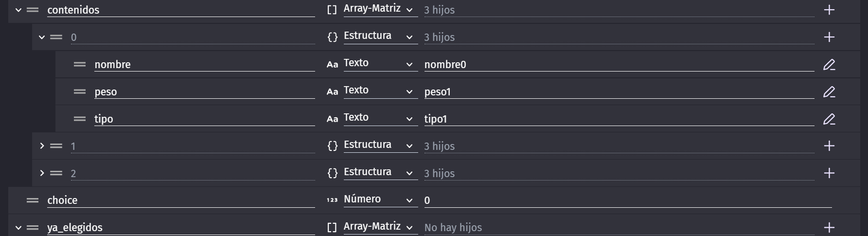Image resolution: width=868 pixels, height=236 pixels.
Task: Click the edit pencil for tipo value
Action: pyautogui.click(x=829, y=119)
